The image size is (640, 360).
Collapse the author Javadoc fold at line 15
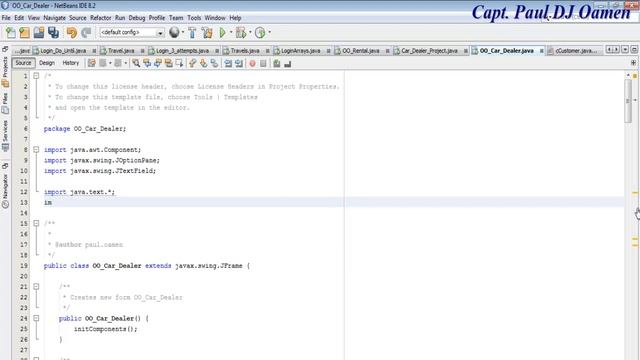pos(36,223)
